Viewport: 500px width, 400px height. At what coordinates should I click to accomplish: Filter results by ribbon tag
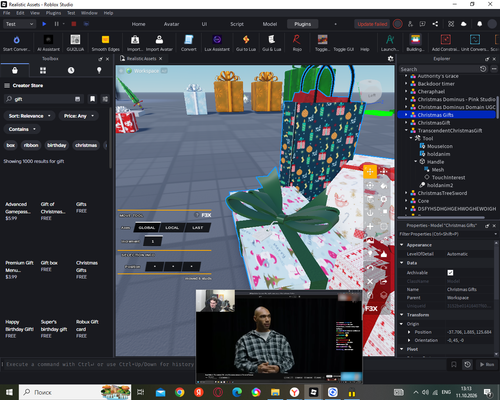(31, 145)
